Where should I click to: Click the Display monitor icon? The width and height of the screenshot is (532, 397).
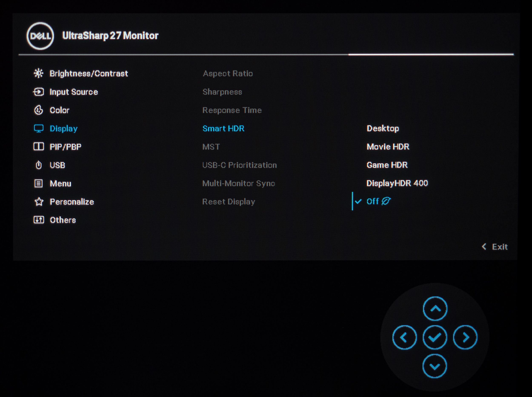pyautogui.click(x=39, y=129)
